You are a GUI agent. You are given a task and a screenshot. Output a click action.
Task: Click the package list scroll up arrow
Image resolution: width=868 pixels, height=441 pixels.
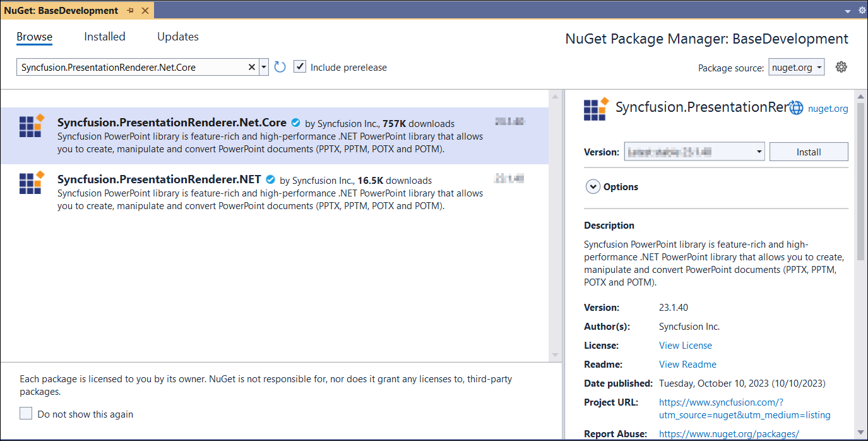pos(556,97)
